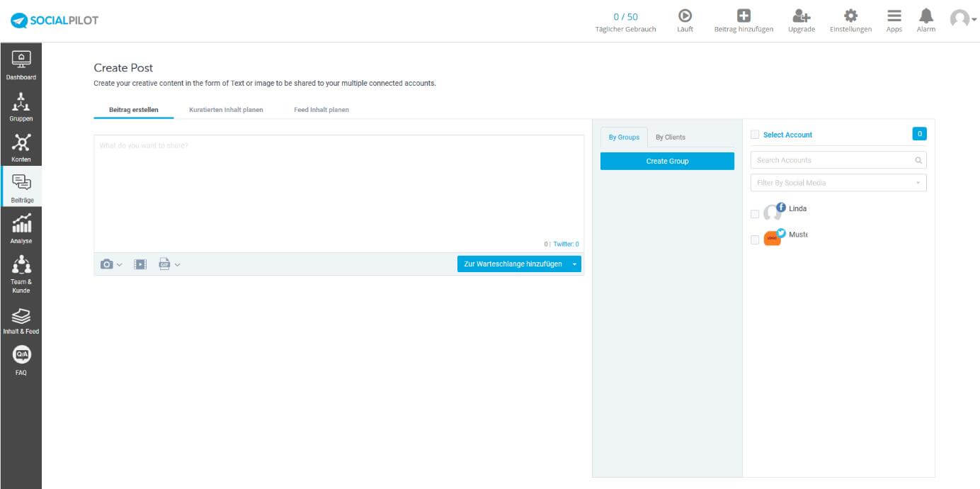Image resolution: width=980 pixels, height=489 pixels.
Task: Click the Linda account name
Action: point(797,209)
